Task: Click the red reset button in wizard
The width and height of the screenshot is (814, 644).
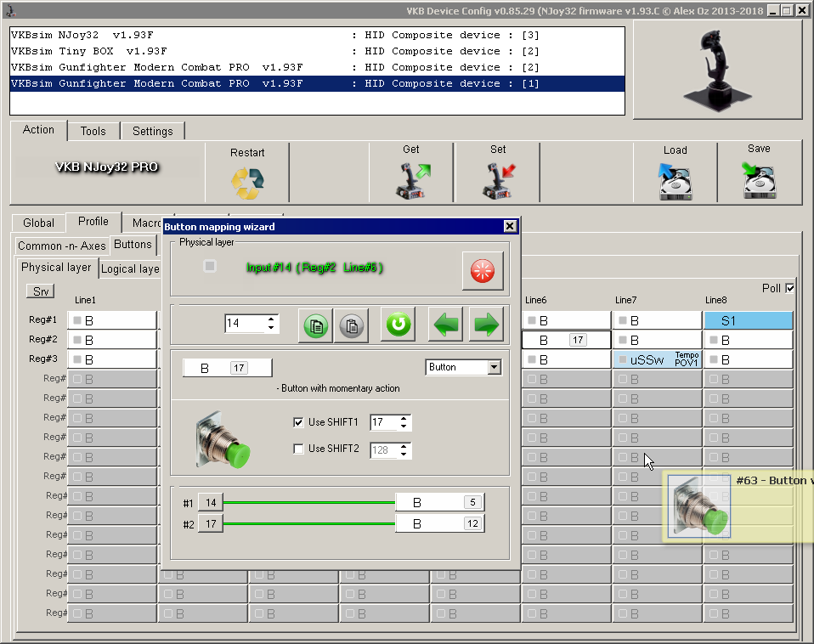Action: pyautogui.click(x=483, y=270)
